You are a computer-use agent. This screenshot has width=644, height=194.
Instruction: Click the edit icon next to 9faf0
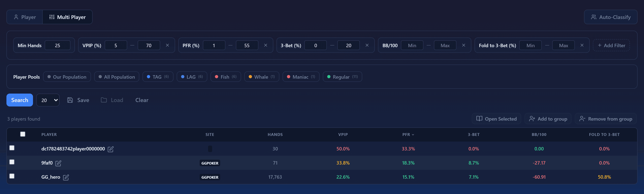(58, 163)
